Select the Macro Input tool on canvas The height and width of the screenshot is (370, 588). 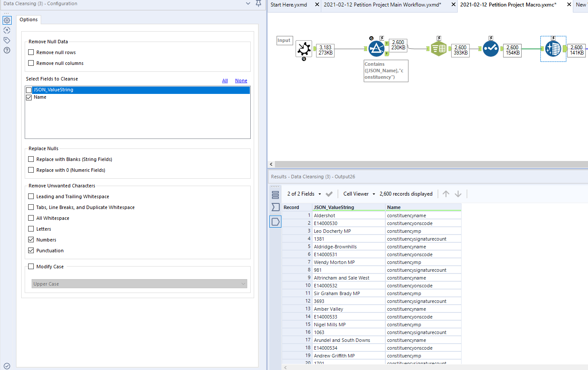click(x=304, y=48)
